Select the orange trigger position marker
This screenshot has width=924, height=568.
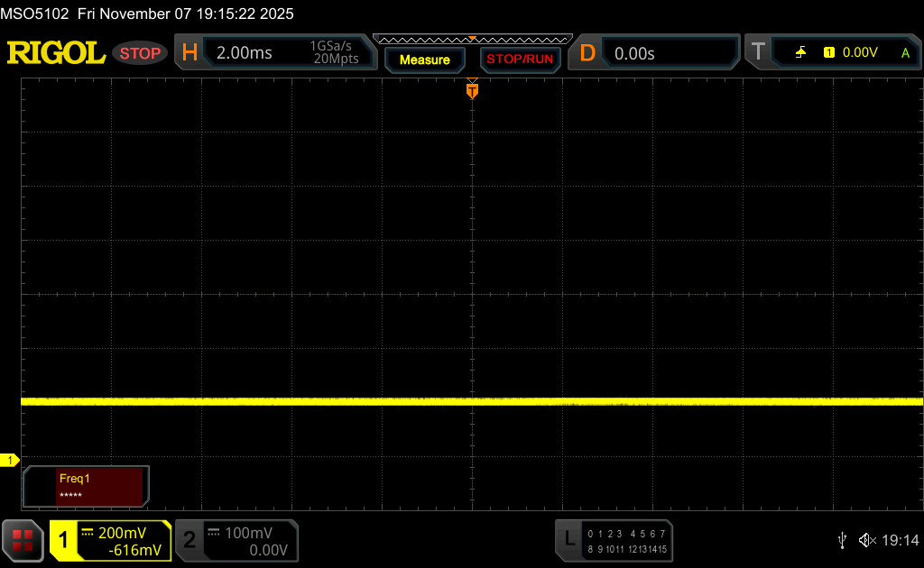pyautogui.click(x=472, y=90)
